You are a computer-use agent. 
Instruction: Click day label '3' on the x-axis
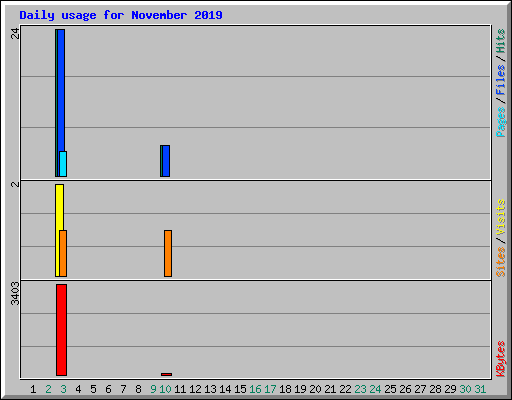click(x=63, y=389)
